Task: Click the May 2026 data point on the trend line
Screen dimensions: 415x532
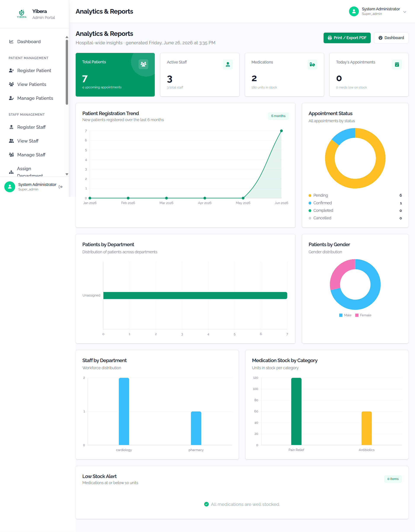Action: point(243,198)
